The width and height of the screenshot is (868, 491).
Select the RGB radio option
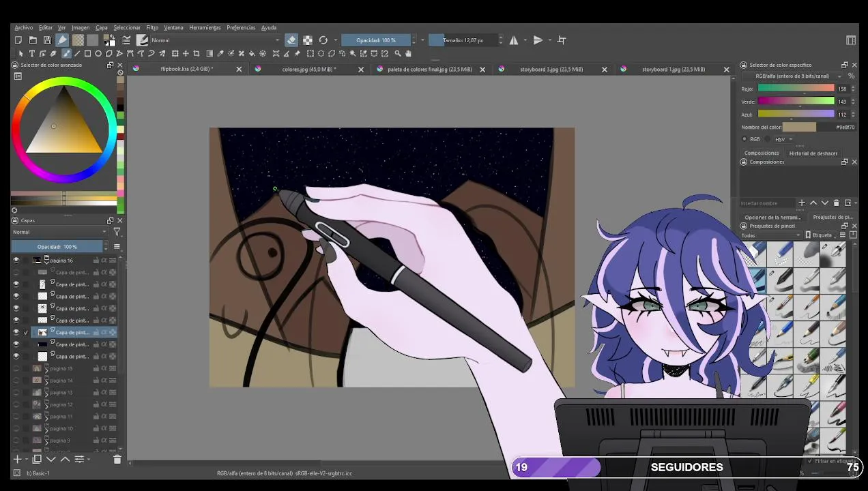click(x=745, y=139)
